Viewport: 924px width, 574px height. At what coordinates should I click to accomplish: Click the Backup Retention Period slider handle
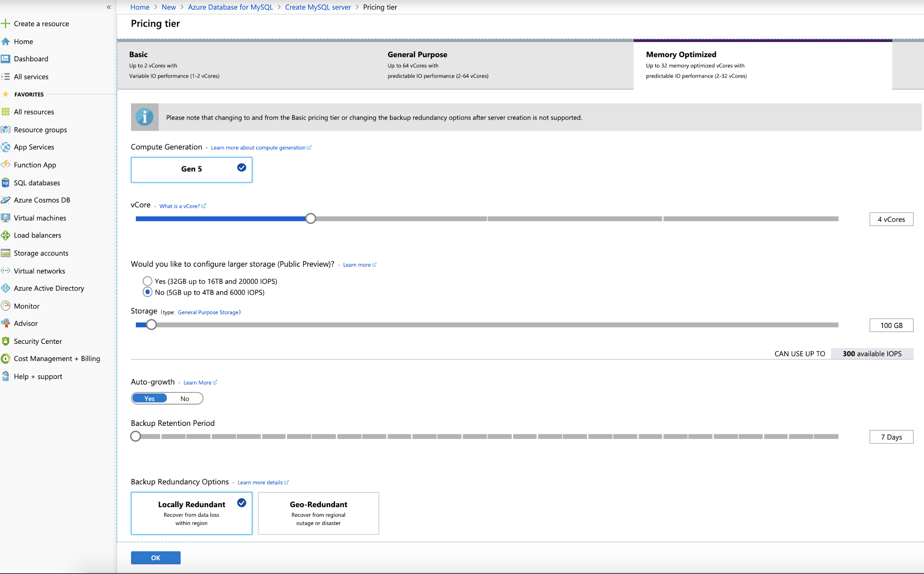136,437
